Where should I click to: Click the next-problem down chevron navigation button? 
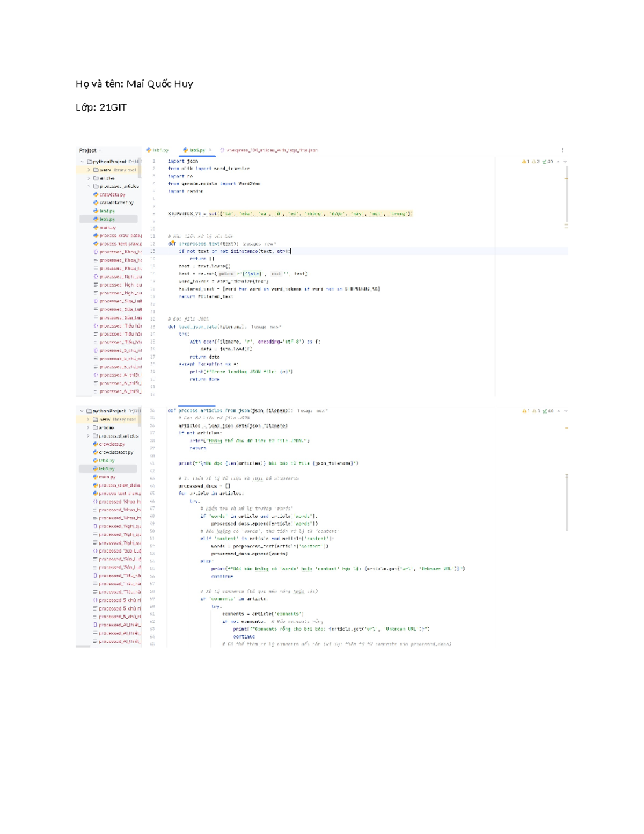click(x=565, y=162)
